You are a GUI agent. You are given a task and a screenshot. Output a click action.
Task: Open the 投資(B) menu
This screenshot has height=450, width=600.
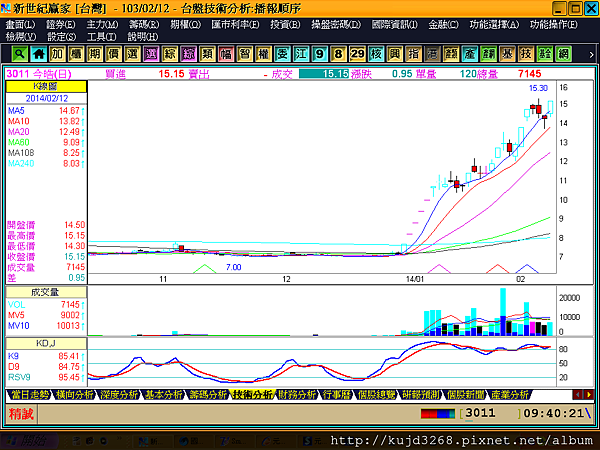[285, 25]
